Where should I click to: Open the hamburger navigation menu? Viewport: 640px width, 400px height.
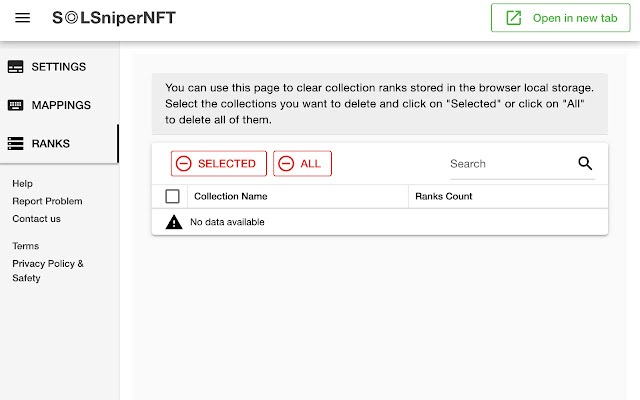pyautogui.click(x=23, y=18)
